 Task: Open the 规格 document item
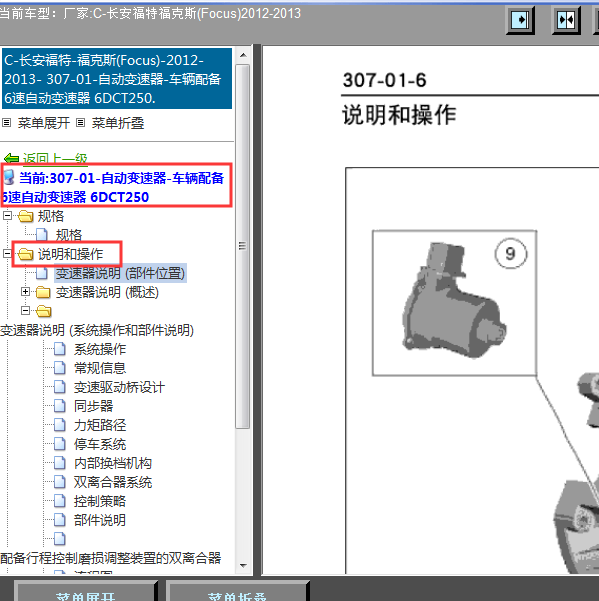click(69, 235)
